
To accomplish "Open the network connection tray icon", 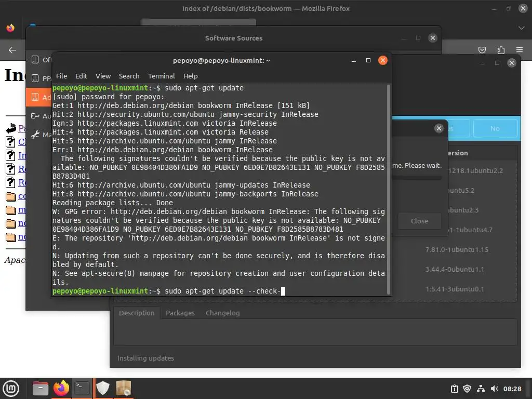I will [481, 389].
